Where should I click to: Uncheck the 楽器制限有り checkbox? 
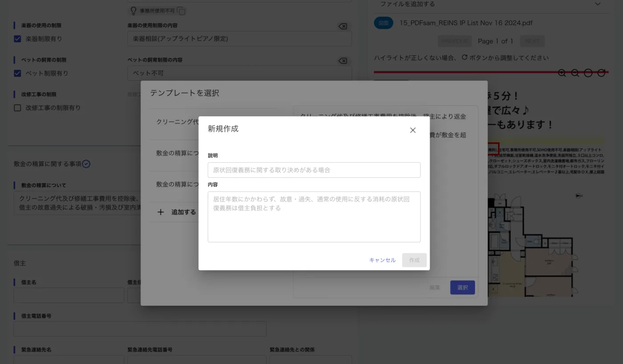coord(18,39)
